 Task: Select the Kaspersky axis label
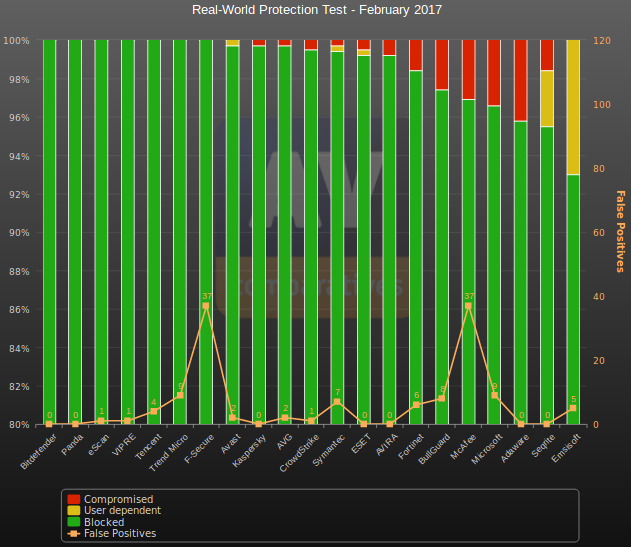(x=250, y=450)
